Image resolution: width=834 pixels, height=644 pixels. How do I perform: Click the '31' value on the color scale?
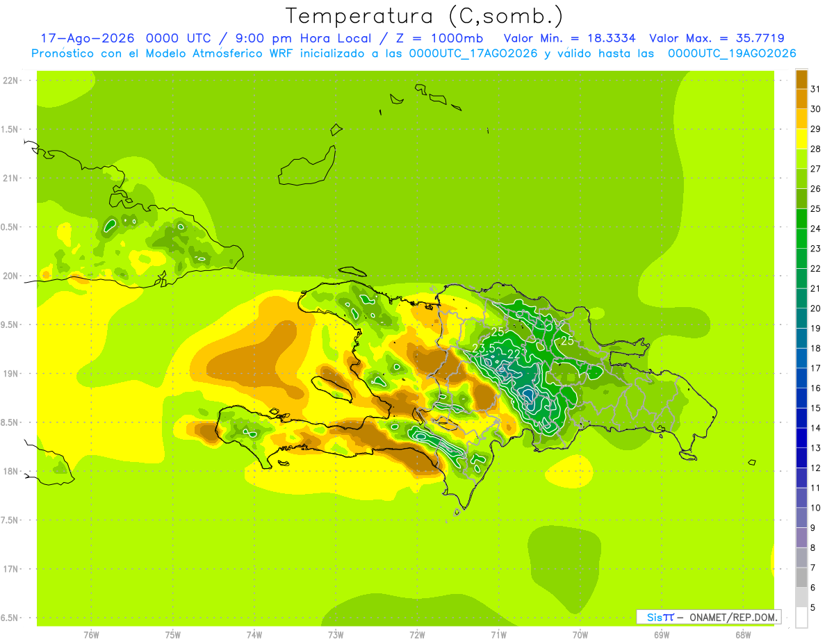[x=816, y=89]
